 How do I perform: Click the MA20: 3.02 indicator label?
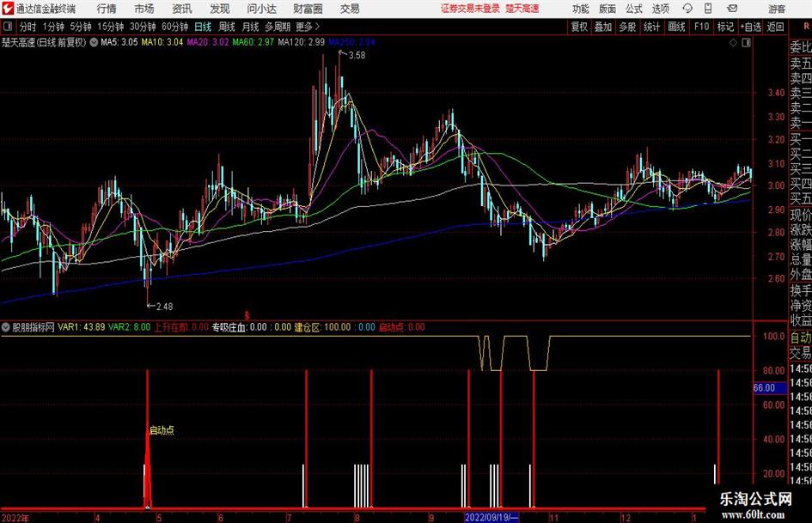(x=208, y=42)
